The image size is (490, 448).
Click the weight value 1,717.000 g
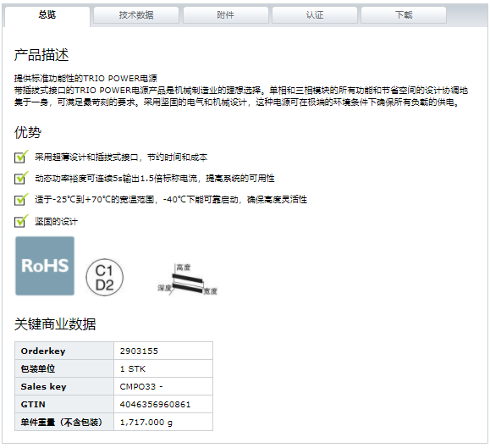click(x=146, y=423)
